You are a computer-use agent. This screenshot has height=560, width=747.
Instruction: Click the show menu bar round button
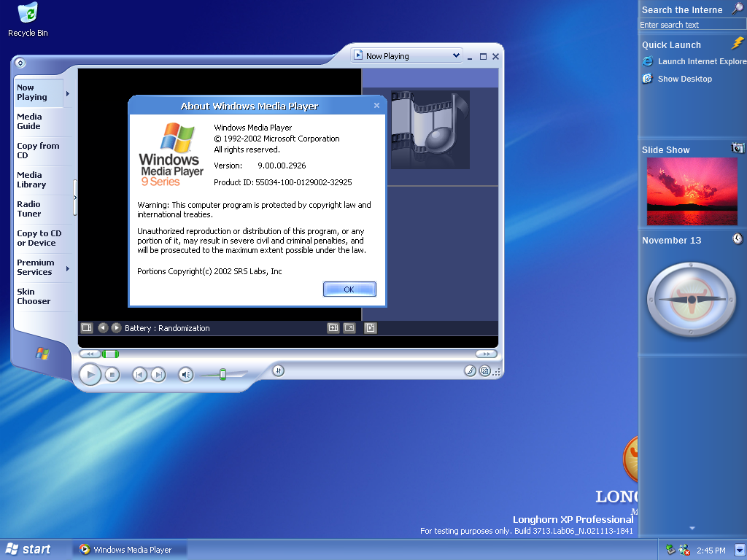pos(20,63)
